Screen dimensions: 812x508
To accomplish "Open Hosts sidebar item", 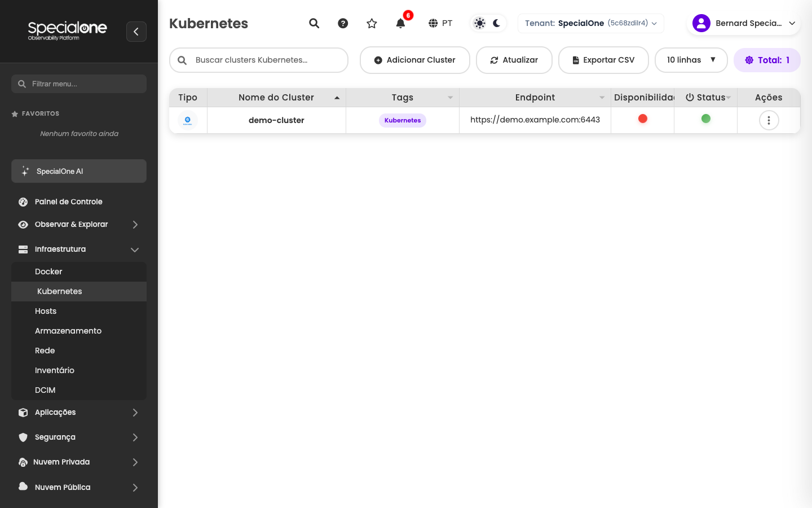I will [79, 311].
